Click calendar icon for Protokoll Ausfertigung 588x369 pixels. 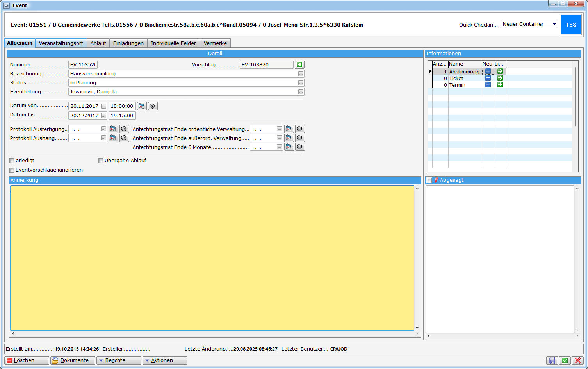tap(113, 129)
